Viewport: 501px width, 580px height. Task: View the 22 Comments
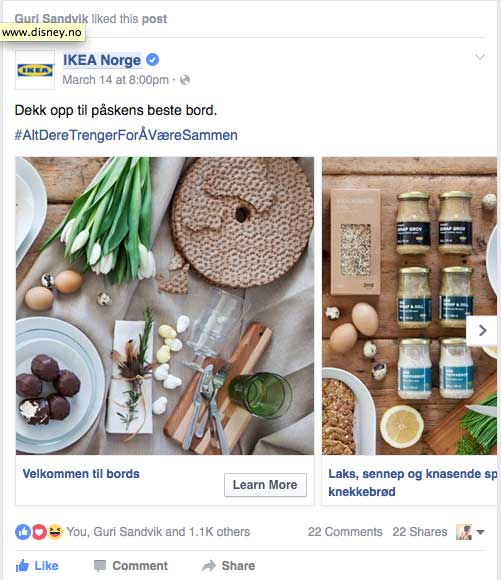pyautogui.click(x=345, y=532)
